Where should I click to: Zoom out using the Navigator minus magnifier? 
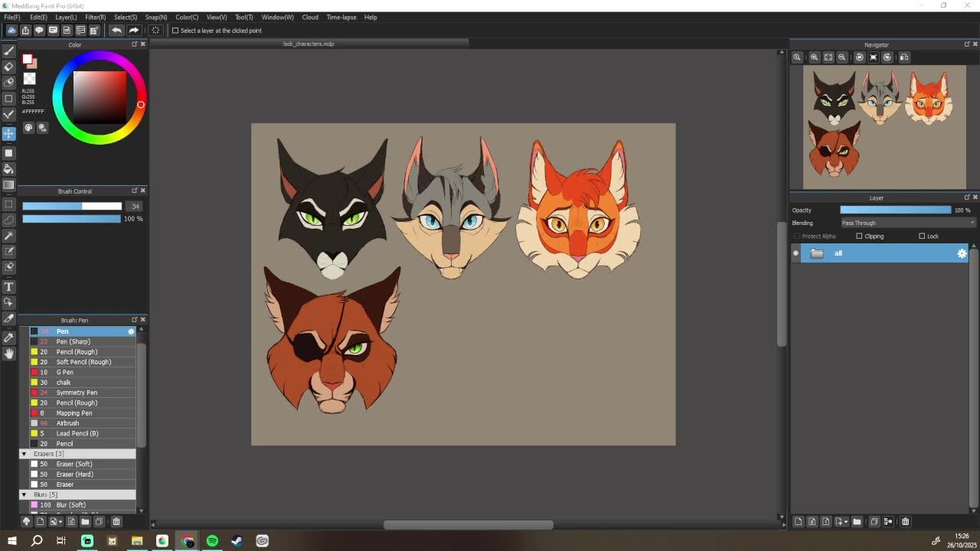(x=842, y=57)
